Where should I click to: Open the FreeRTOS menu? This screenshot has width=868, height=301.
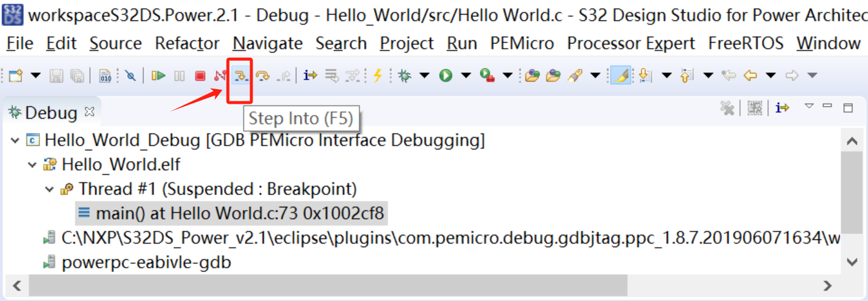746,43
